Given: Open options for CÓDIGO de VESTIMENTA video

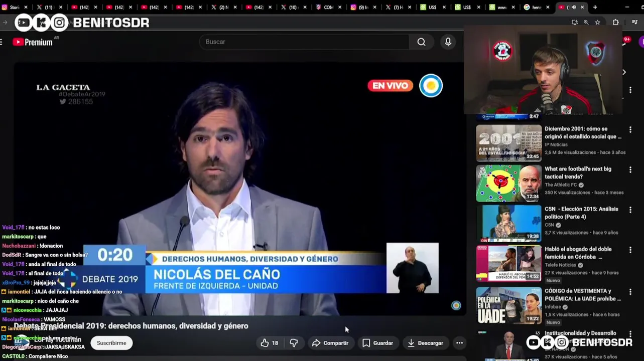Looking at the screenshot, I should point(630,292).
